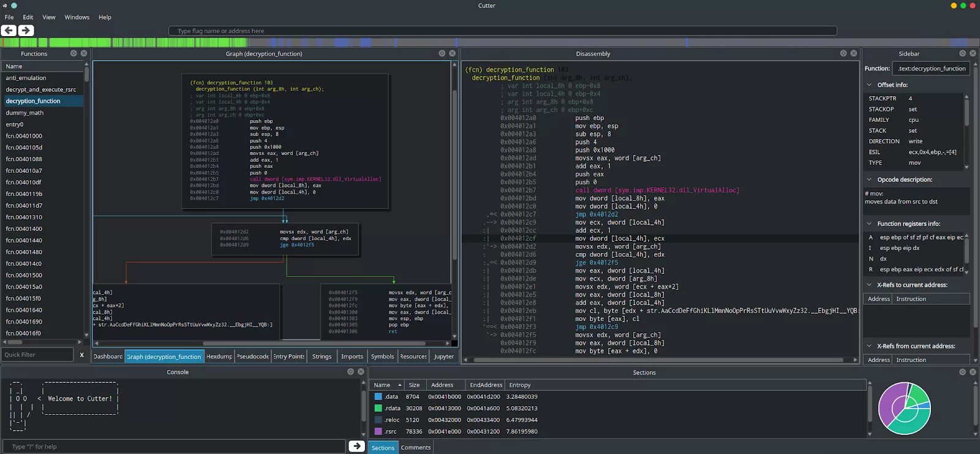Click the back navigation arrow button
The width and height of the screenshot is (980, 454).
9,30
